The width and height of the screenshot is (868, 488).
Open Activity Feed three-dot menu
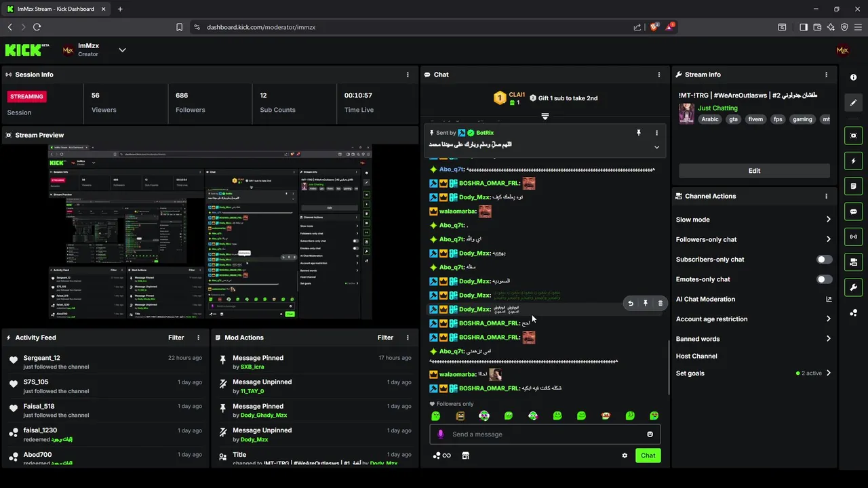pos(199,338)
